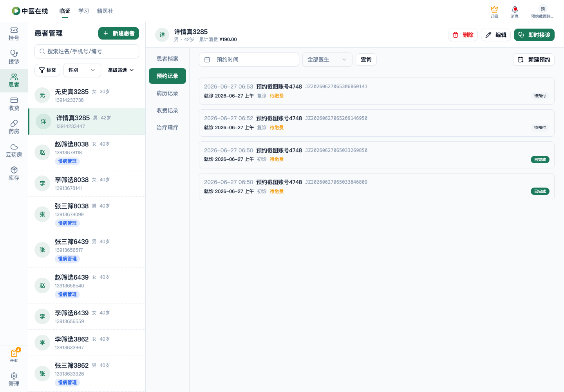Click the search magnifier icon

[42, 51]
